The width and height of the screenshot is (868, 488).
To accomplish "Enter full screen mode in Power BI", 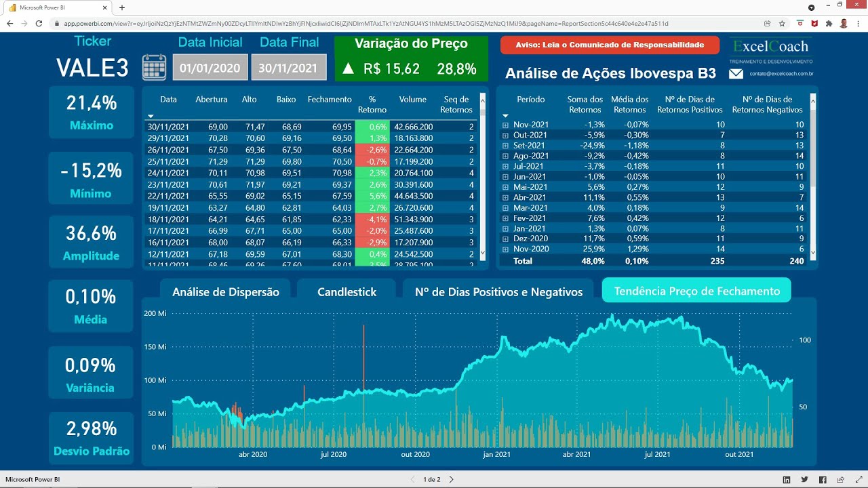I will click(859, 479).
